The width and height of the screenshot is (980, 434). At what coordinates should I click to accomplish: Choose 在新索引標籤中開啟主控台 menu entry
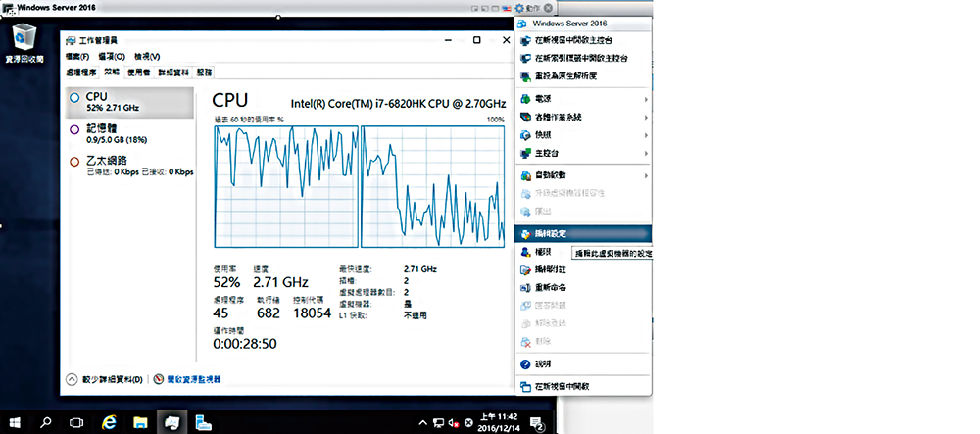[583, 58]
